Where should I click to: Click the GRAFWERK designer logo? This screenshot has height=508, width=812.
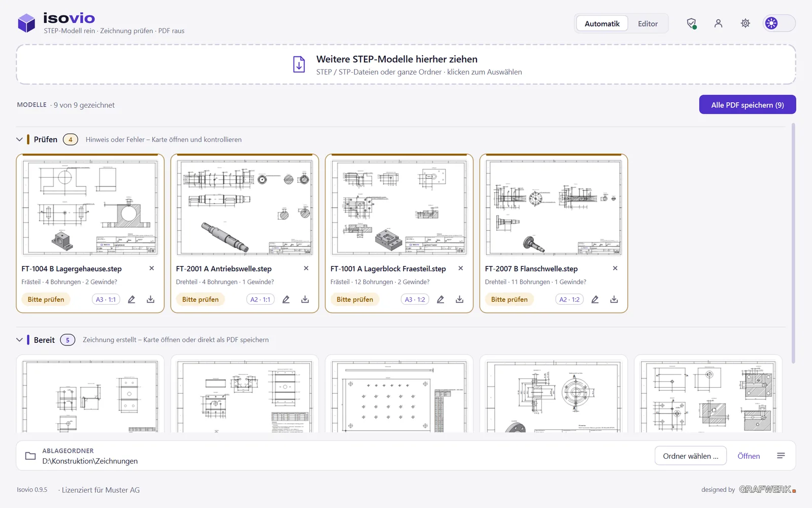click(767, 490)
